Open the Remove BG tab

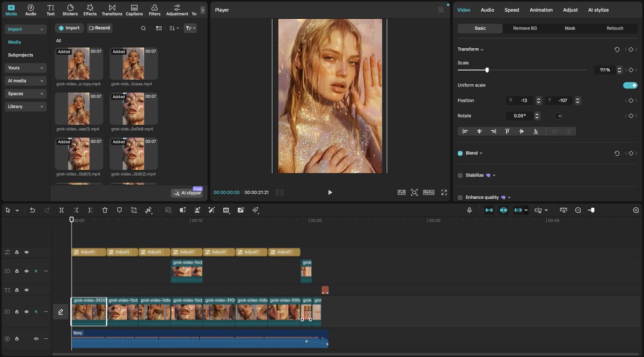[524, 28]
